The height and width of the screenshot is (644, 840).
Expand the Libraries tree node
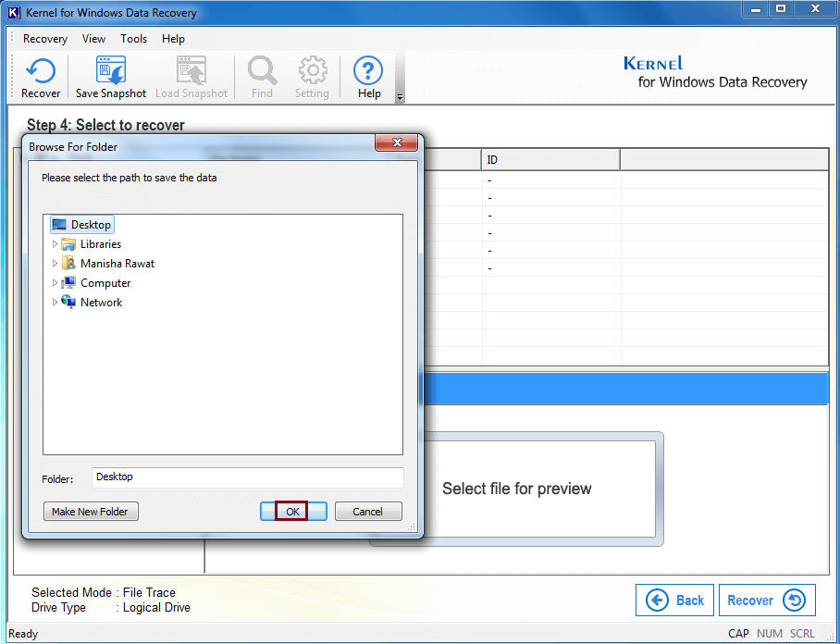[55, 244]
